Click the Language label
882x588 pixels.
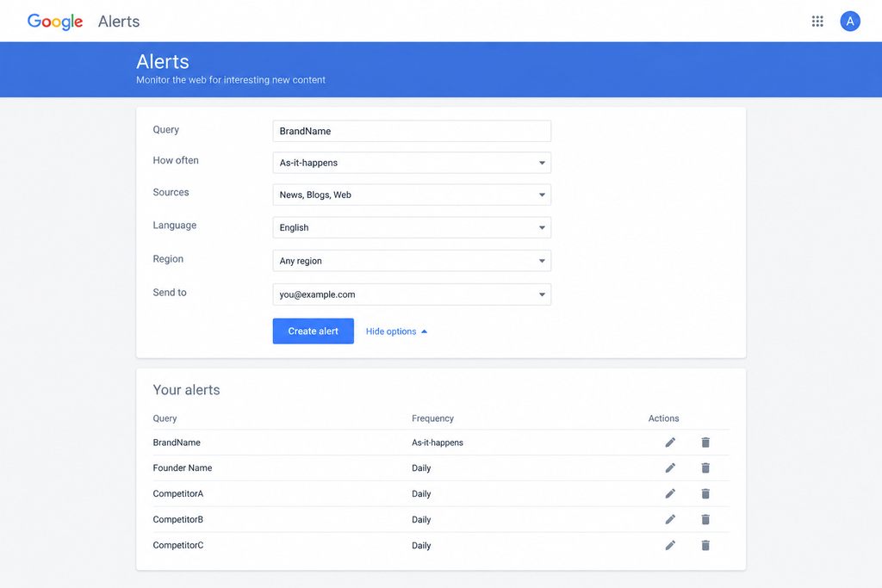pyautogui.click(x=175, y=226)
